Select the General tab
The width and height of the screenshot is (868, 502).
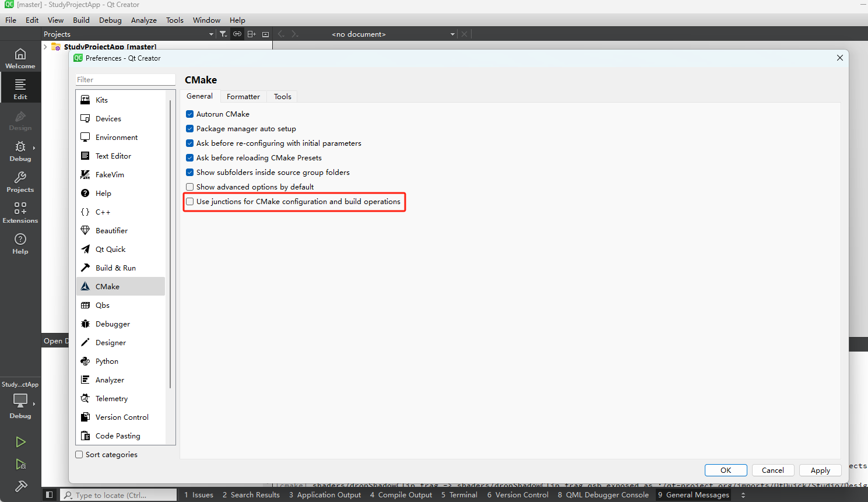click(x=200, y=96)
